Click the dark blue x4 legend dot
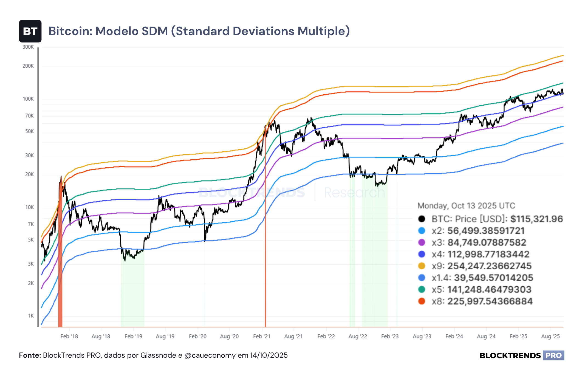 (422, 254)
